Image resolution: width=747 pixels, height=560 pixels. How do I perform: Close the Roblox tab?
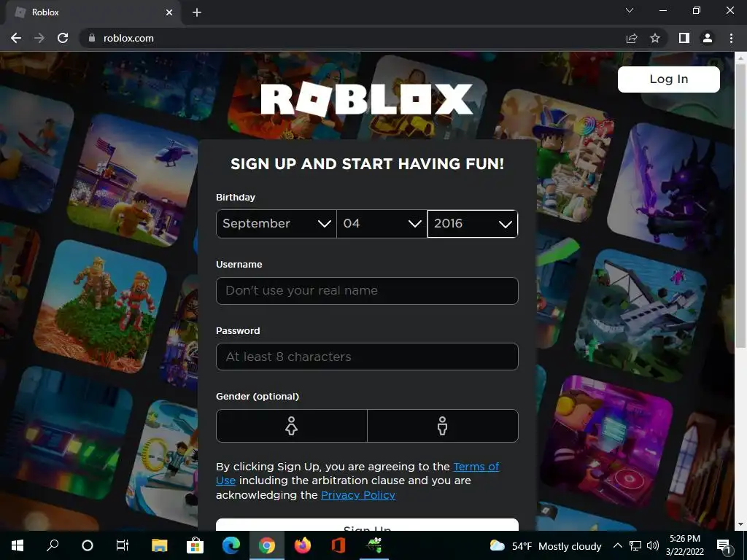(x=169, y=12)
